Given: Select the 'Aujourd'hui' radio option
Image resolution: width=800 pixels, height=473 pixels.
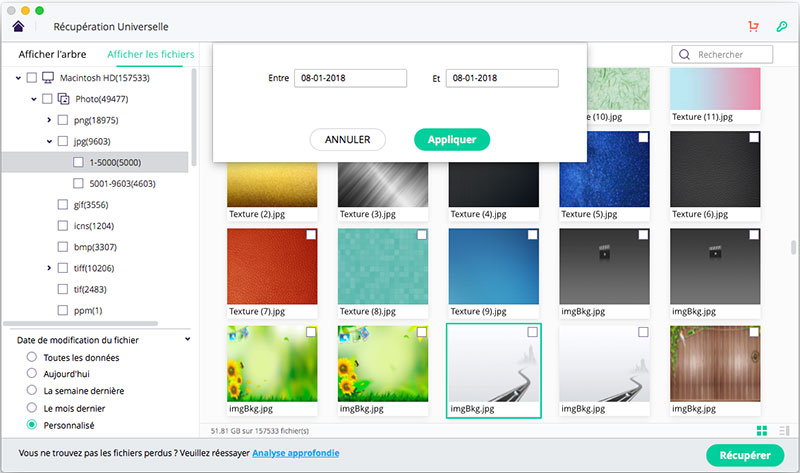Looking at the screenshot, I should pyautogui.click(x=33, y=374).
